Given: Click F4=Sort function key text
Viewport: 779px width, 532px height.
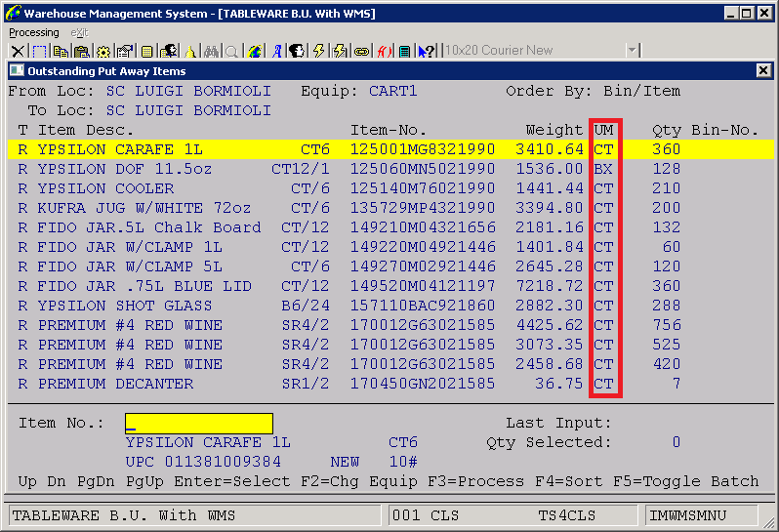Looking at the screenshot, I should (x=569, y=481).
